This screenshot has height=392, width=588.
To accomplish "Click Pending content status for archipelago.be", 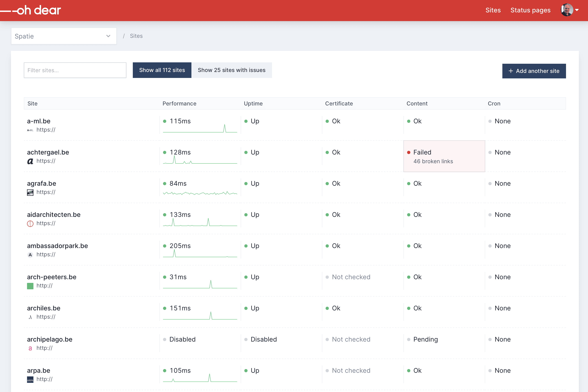I will pos(425,339).
